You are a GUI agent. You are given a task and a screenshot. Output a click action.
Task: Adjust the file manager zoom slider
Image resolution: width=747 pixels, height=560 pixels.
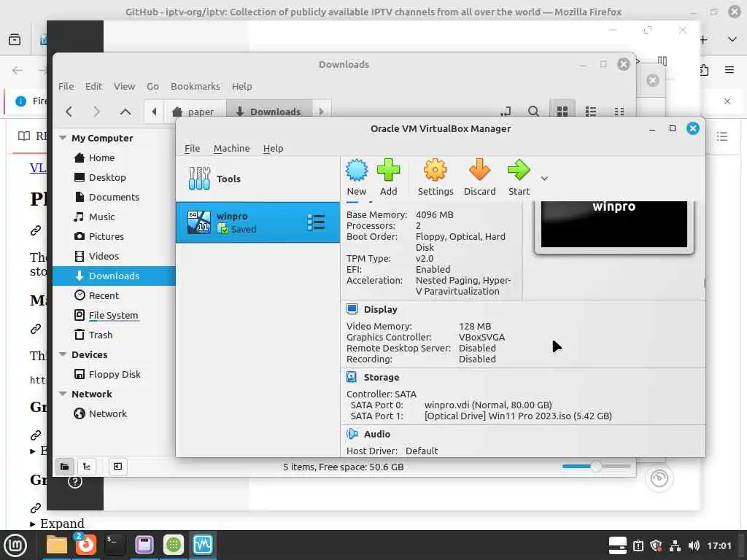coord(596,466)
